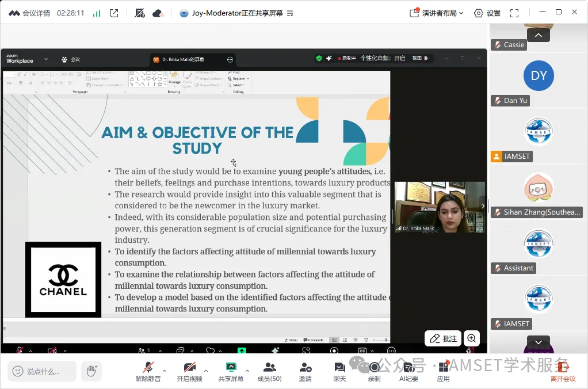Click the more options icon in Zoom toolbar

click(x=391, y=351)
